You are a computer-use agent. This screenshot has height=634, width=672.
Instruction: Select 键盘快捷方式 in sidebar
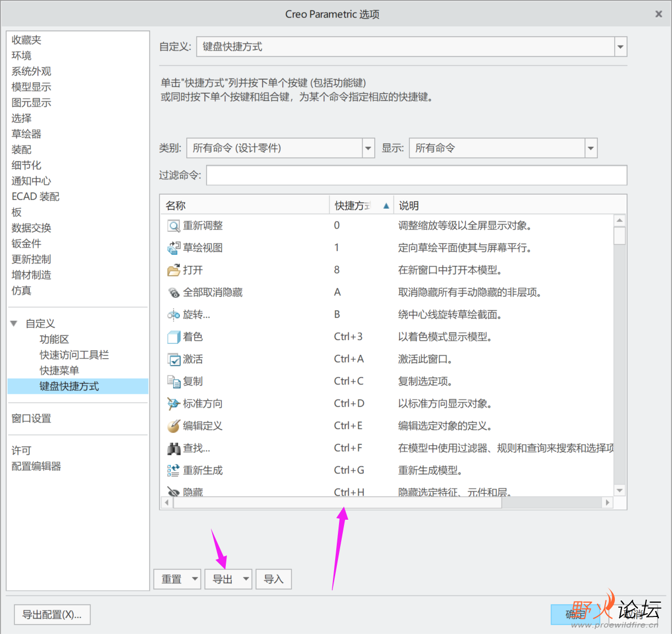[78, 386]
